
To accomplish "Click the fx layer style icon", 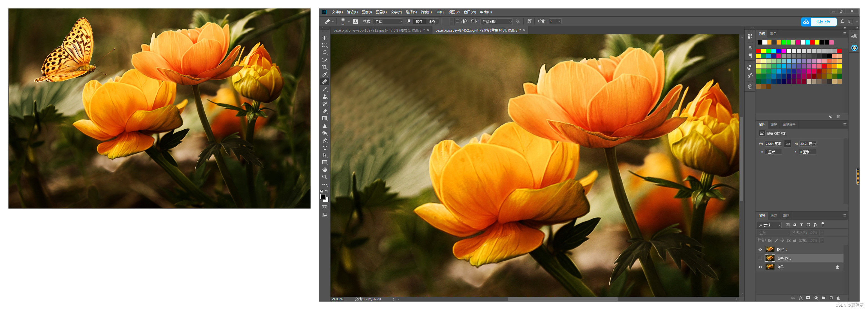I will coord(801,298).
